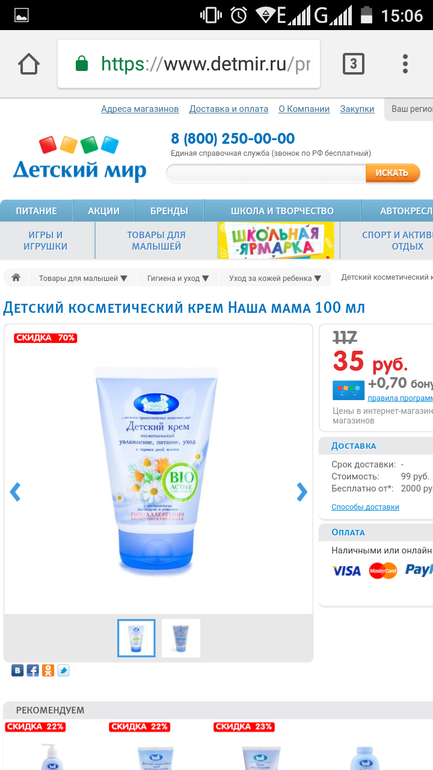This screenshot has width=433, height=770.
Task: Show previous product image arrow
Action: (15, 492)
